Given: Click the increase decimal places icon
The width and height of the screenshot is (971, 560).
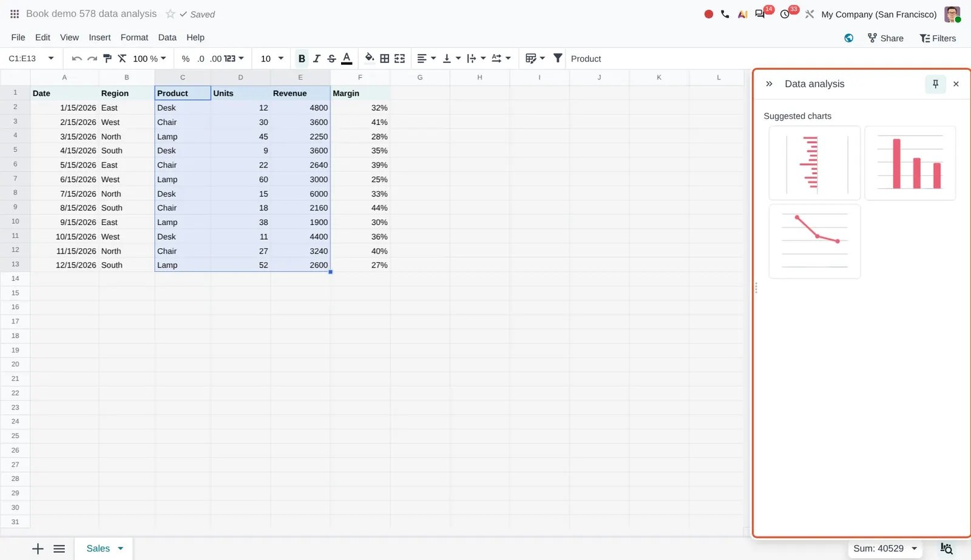Looking at the screenshot, I should pos(216,59).
